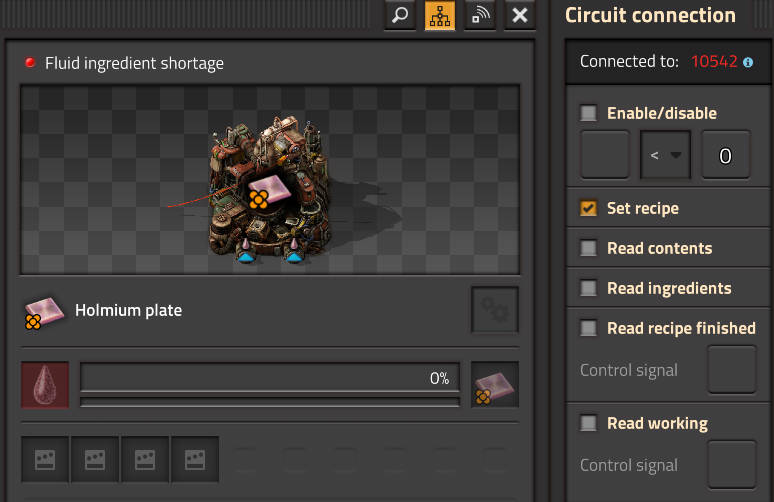
Task: Select the third module slot
Action: pos(145,460)
